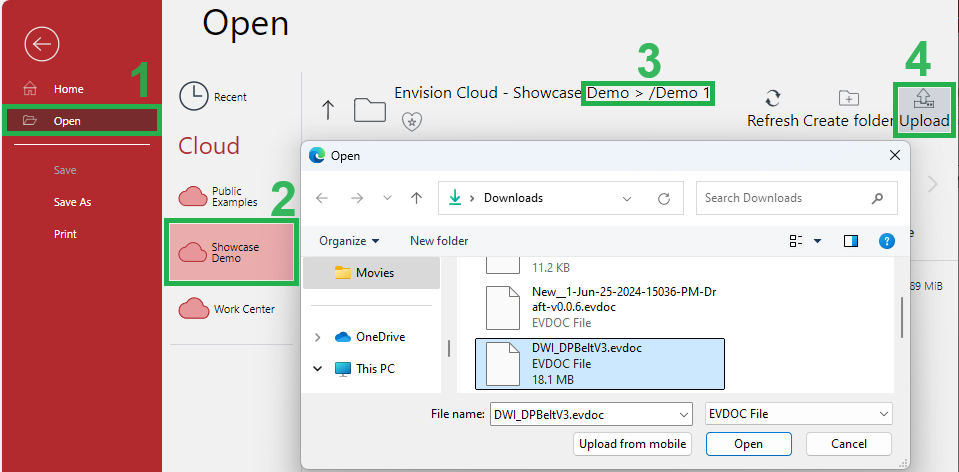Viewport: 959px width, 472px height.
Task: Open the EVDOC File type dropdown
Action: tap(799, 414)
